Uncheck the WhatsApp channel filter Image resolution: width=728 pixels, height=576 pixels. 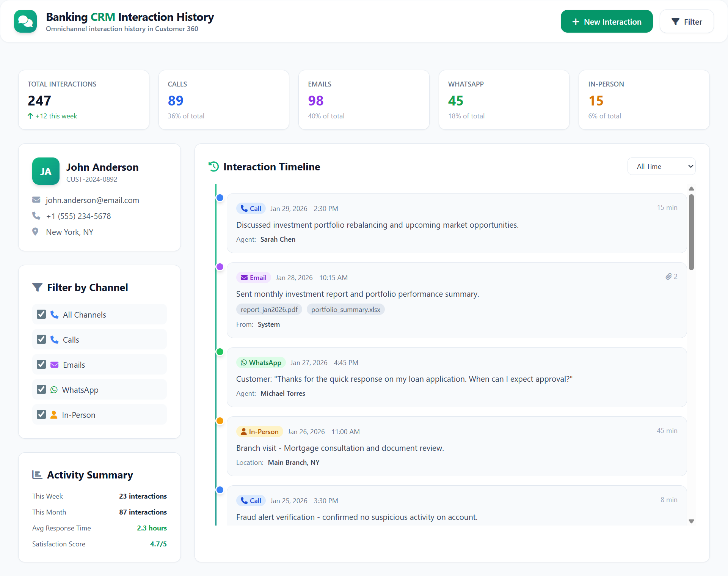pyautogui.click(x=41, y=389)
